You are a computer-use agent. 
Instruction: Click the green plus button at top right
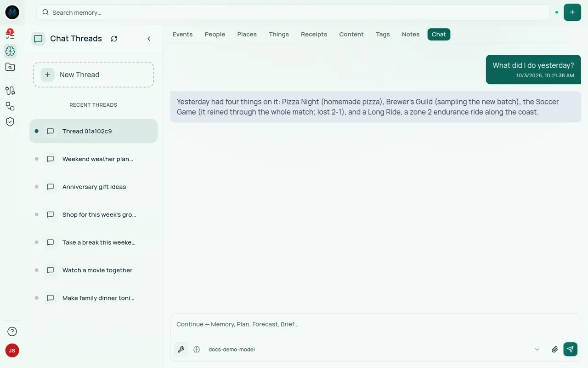(572, 12)
